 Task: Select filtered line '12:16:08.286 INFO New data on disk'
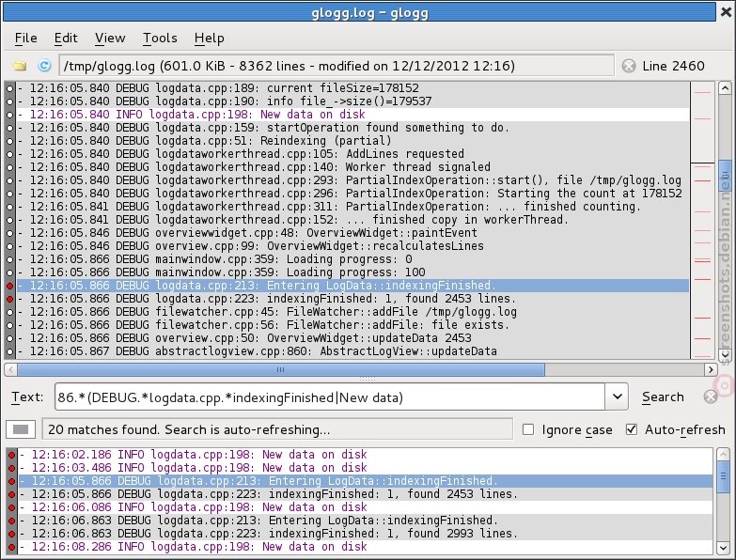click(366, 547)
